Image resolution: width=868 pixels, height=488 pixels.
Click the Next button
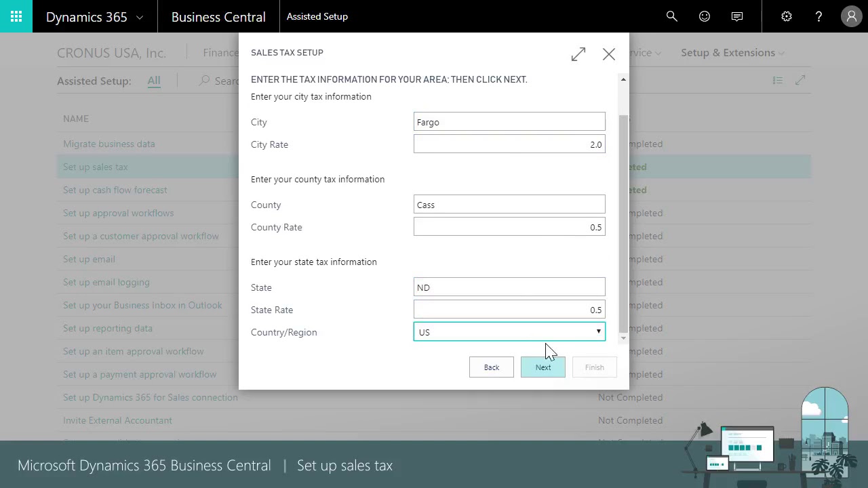tap(543, 367)
